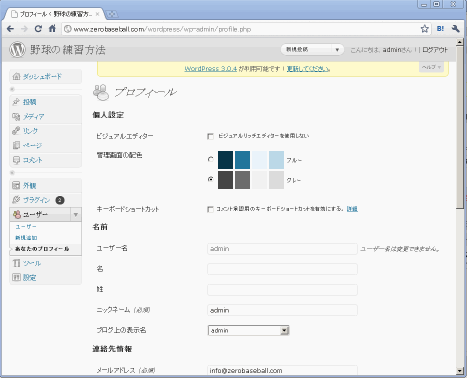The height and width of the screenshot is (378, 467).
Task: Click 更新してください update link
Action: [x=308, y=69]
